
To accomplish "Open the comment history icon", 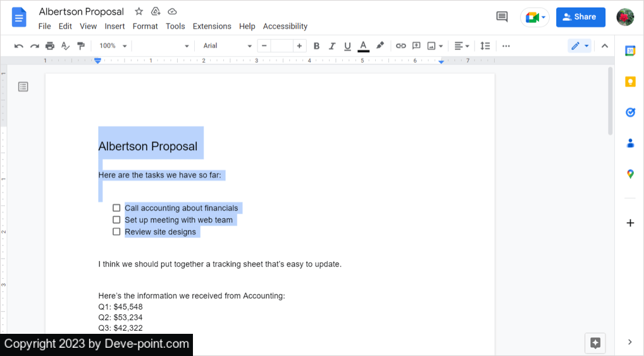I will [502, 17].
